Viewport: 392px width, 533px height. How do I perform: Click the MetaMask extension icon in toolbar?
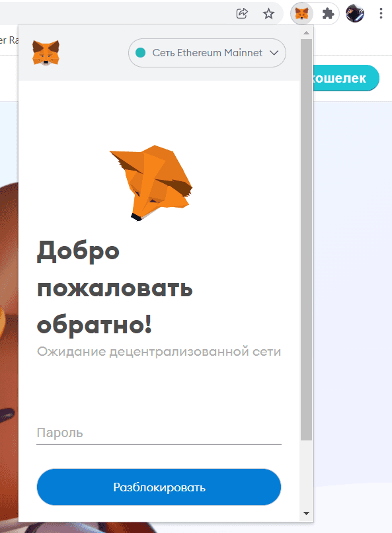[301, 14]
